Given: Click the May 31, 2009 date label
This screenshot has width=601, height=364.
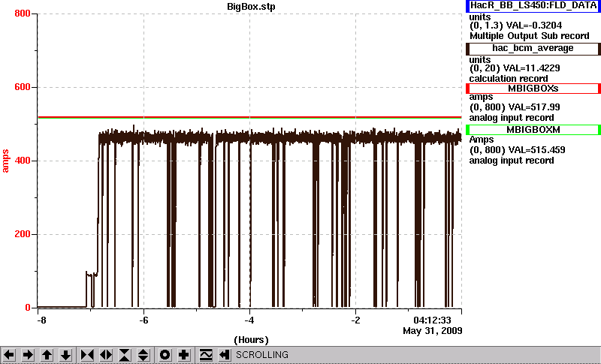Looking at the screenshot, I should click(433, 331).
